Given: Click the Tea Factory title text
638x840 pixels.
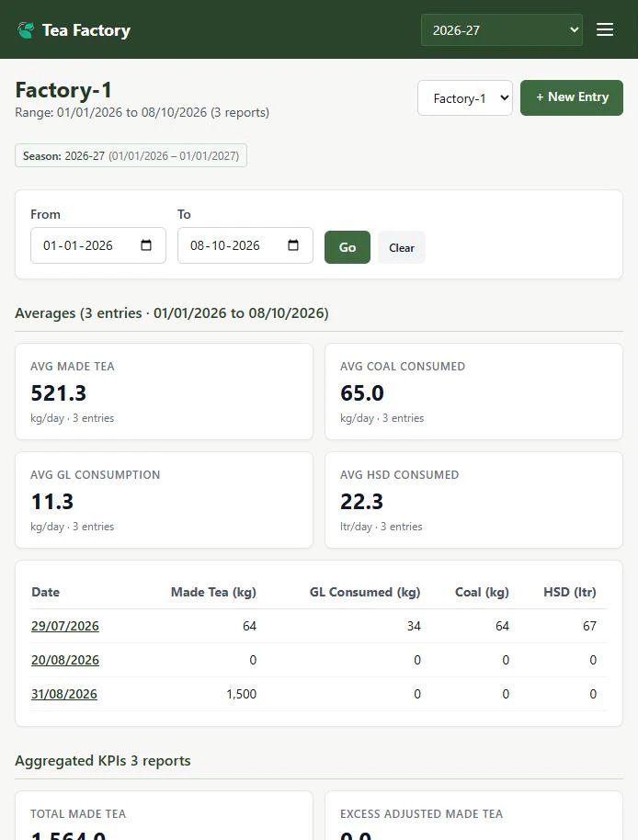Looking at the screenshot, I should (86, 30).
